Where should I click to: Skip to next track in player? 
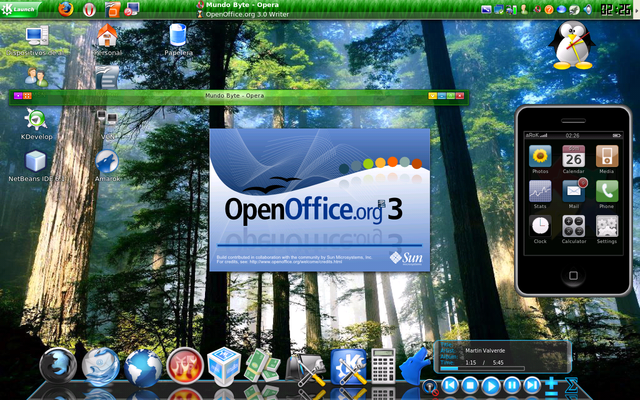532,385
